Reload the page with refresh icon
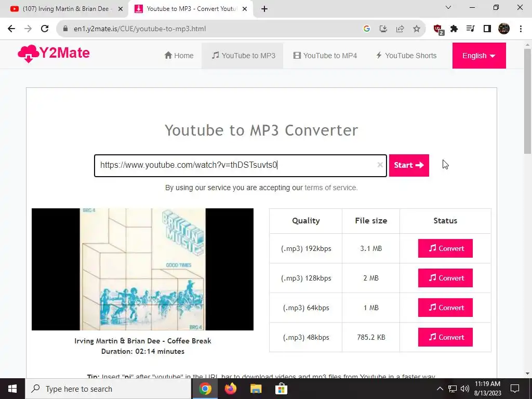532x399 pixels. [x=45, y=29]
